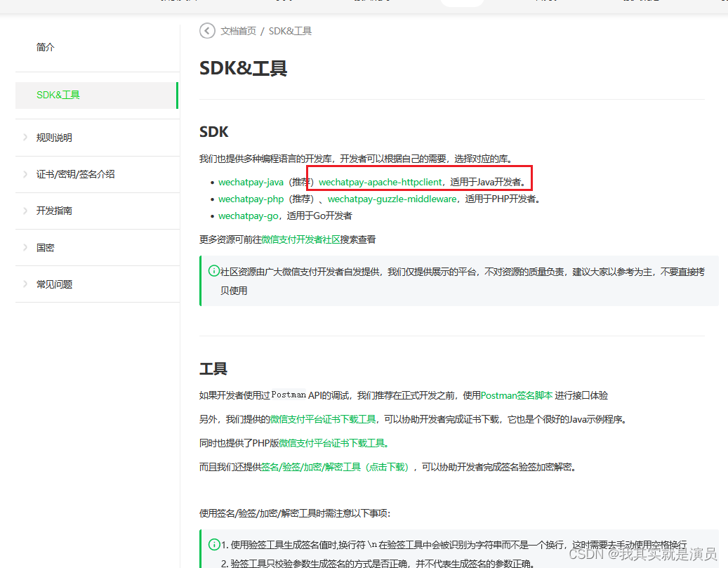
Task: Open the 规则说明 sidebar section
Action: (54, 138)
